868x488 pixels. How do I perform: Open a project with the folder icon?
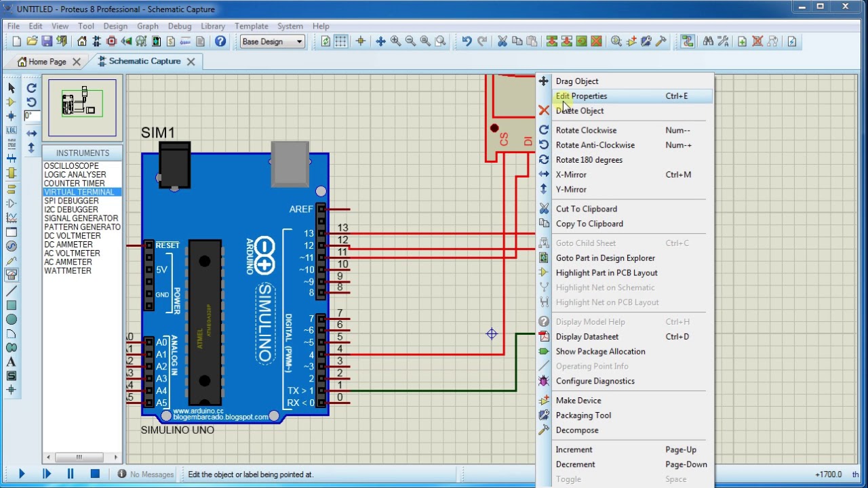point(32,41)
